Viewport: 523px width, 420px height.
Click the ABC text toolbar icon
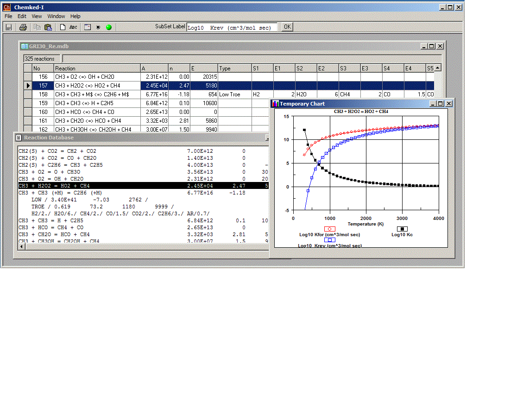point(73,27)
